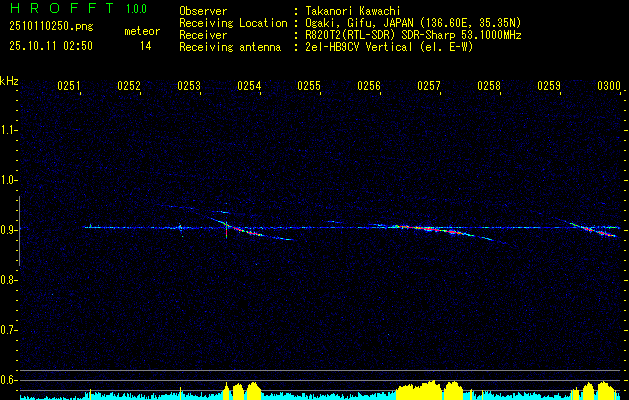Click the Receiving antenna label
This screenshot has height=400, width=629.
click(x=230, y=47)
